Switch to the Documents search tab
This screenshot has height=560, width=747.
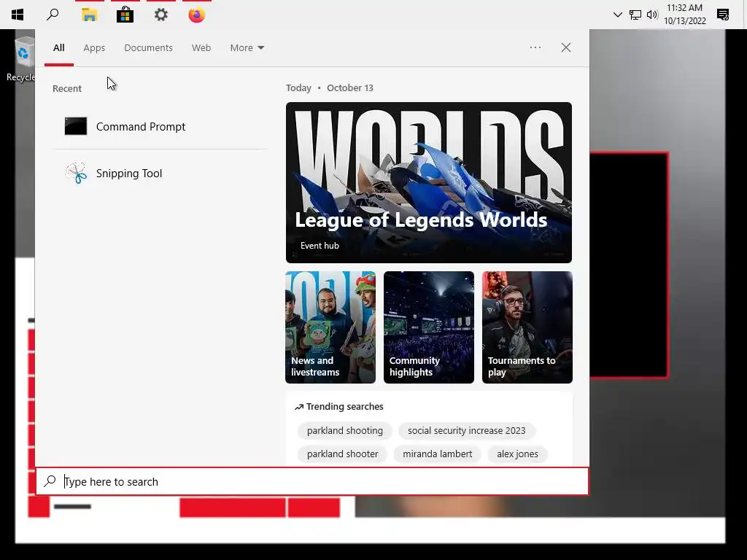coord(148,48)
